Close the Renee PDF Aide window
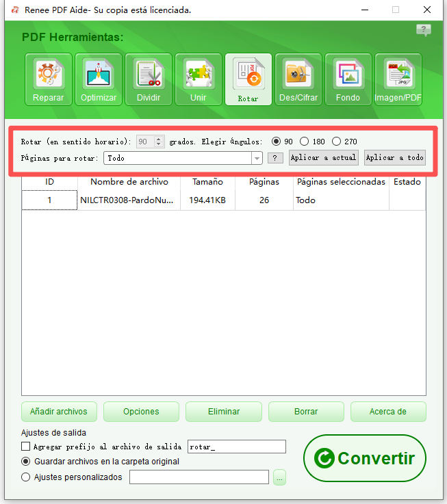This screenshot has height=504, width=447. [427, 10]
